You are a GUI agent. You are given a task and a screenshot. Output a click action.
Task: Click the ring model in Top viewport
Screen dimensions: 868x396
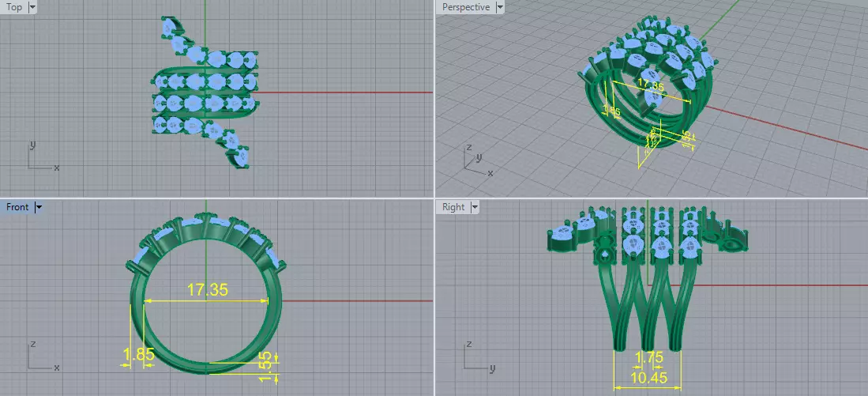coord(206,92)
